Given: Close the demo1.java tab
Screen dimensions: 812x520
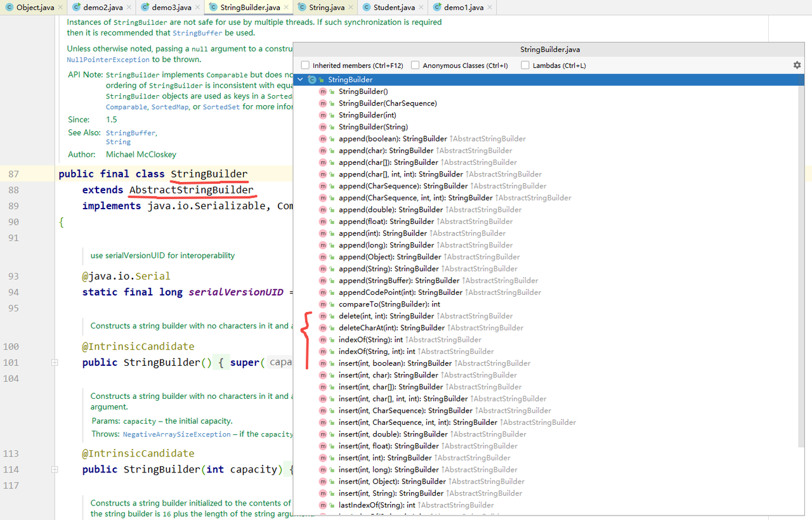Looking at the screenshot, I should [x=489, y=8].
